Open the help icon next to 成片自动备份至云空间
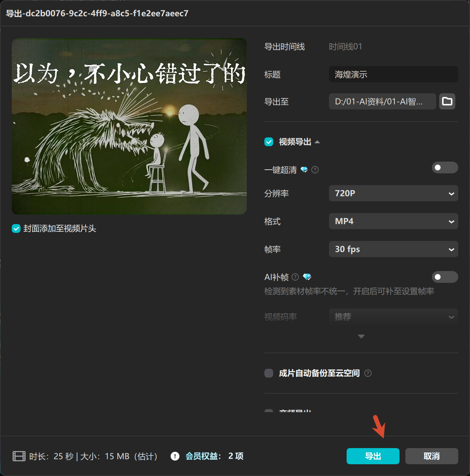 click(368, 373)
